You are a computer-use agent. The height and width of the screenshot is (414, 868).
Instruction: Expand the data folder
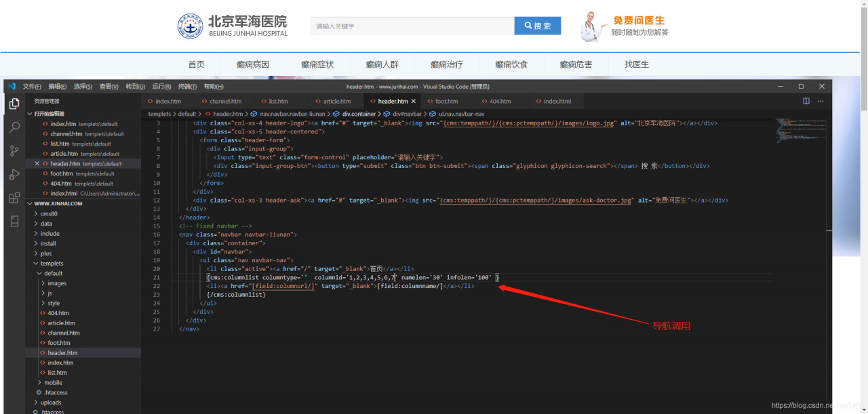[x=46, y=224]
